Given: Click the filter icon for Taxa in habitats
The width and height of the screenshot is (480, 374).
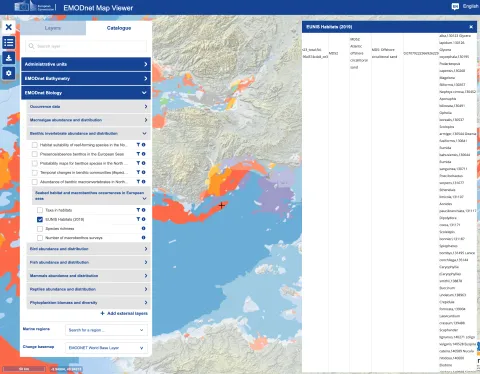Looking at the screenshot, I should 138,210.
